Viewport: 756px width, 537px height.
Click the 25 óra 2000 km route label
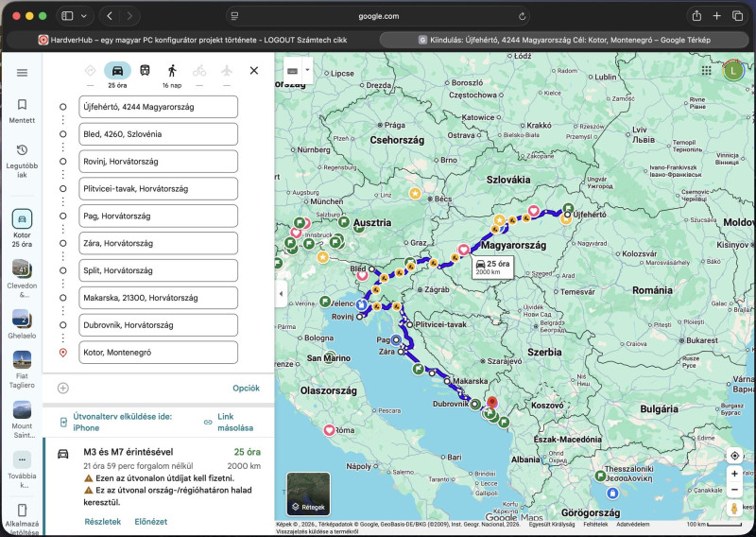492,268
